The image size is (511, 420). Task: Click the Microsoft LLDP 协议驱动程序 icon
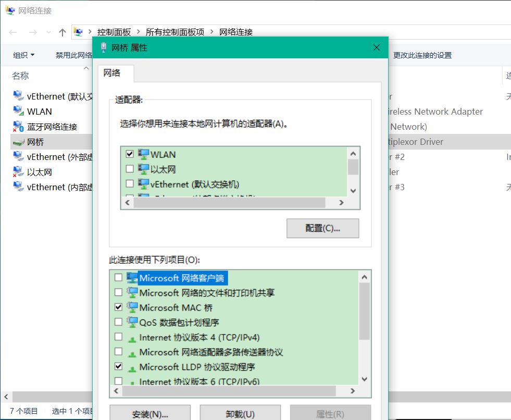[x=132, y=369]
